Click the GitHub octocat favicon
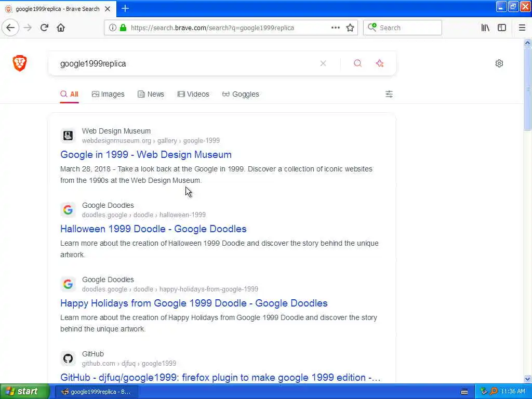The height and width of the screenshot is (399, 532). click(68, 358)
